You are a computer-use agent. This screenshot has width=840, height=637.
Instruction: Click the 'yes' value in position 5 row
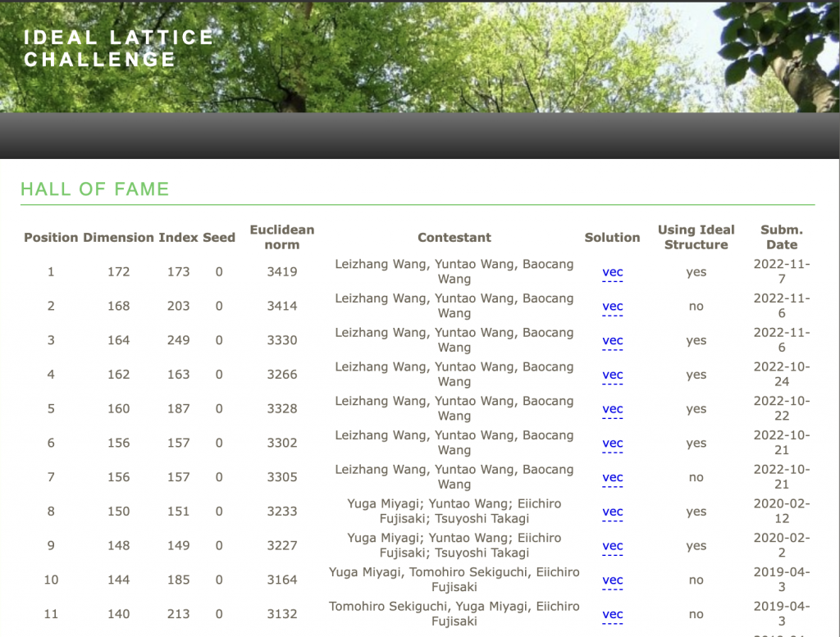click(x=696, y=409)
